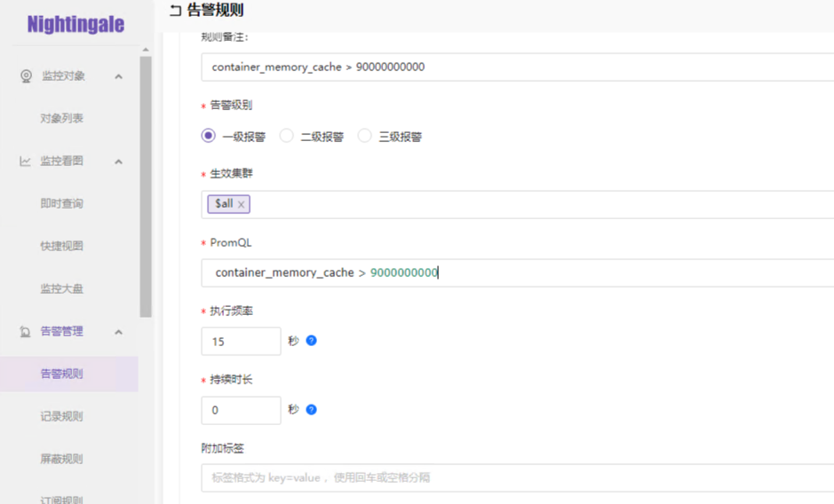Open 告警规则 in the sidebar
The width and height of the screenshot is (834, 504).
click(61, 374)
